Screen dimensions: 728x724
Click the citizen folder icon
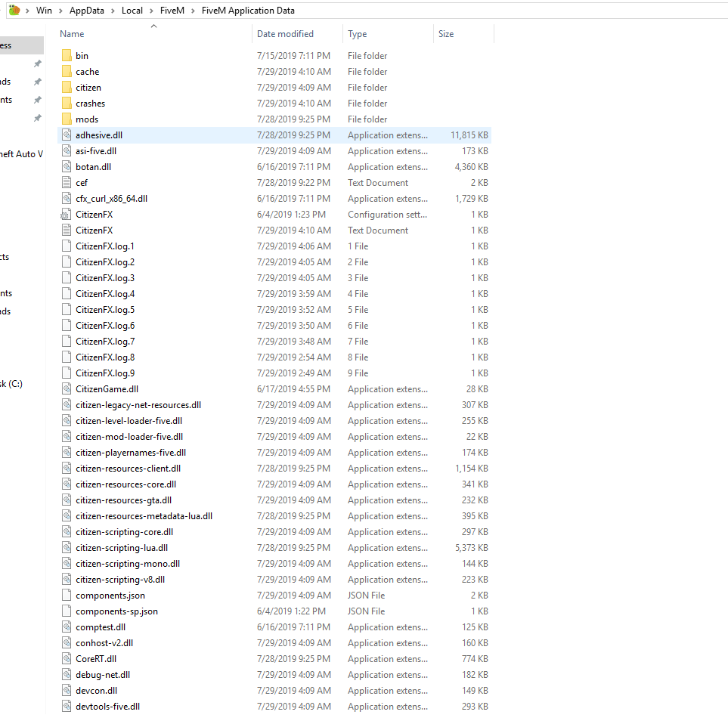point(67,87)
